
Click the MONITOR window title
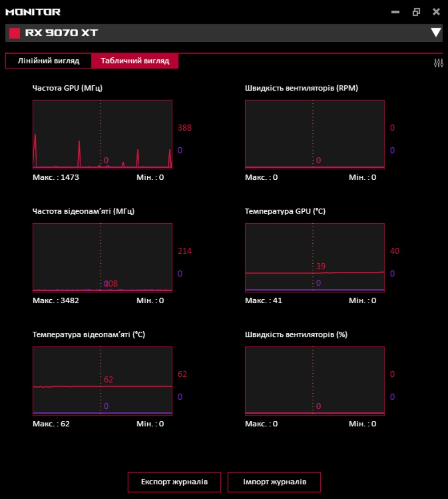coord(33,12)
